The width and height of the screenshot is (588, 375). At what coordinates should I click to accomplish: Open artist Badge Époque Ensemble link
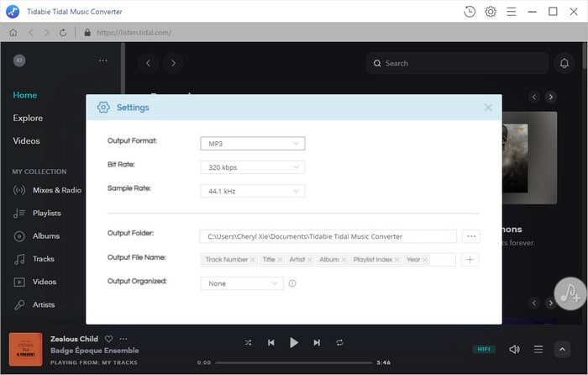click(94, 351)
